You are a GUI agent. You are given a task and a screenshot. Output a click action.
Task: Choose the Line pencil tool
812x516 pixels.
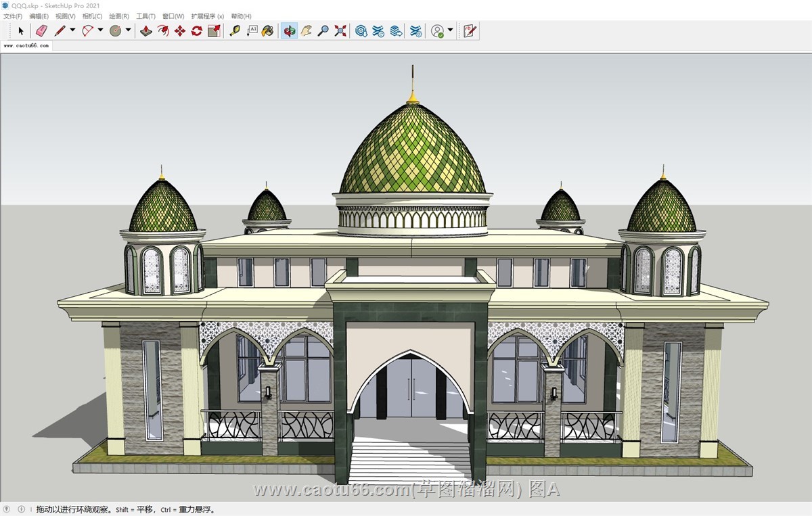tap(60, 30)
